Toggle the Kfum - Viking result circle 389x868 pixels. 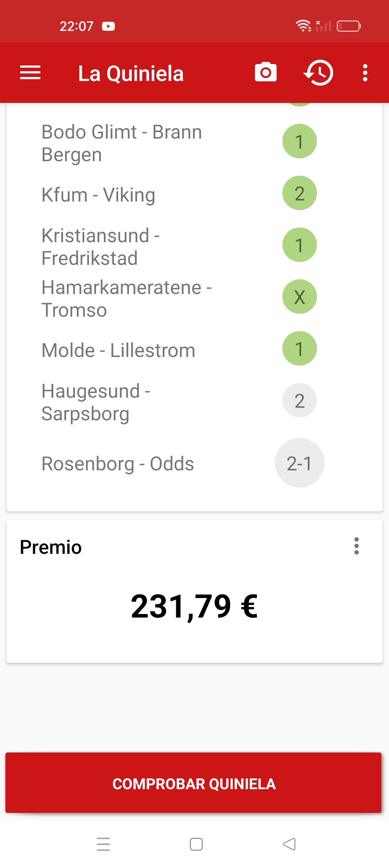300,193
